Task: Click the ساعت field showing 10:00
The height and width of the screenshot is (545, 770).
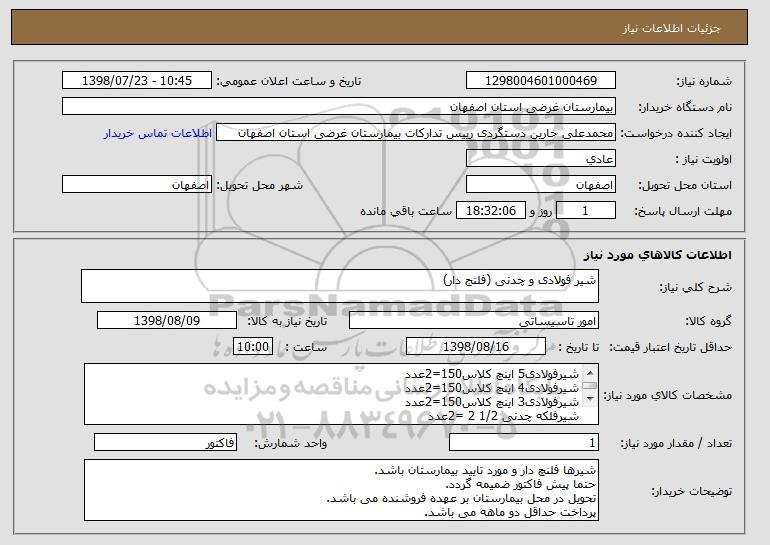Action: point(253,347)
